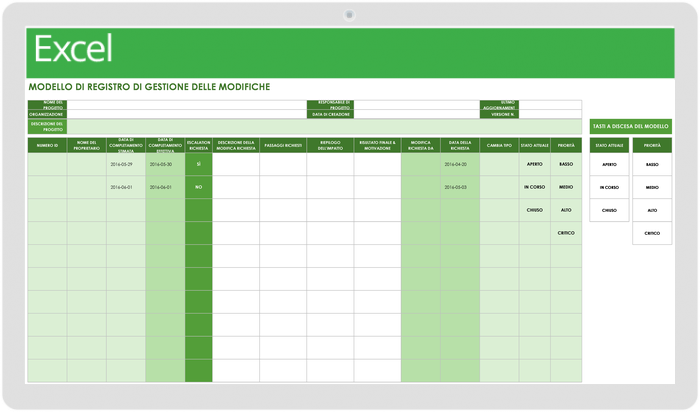Screen dimensions: 700x412
Task: Click 'CHIUSO' in the dropdown key list
Action: point(609,210)
